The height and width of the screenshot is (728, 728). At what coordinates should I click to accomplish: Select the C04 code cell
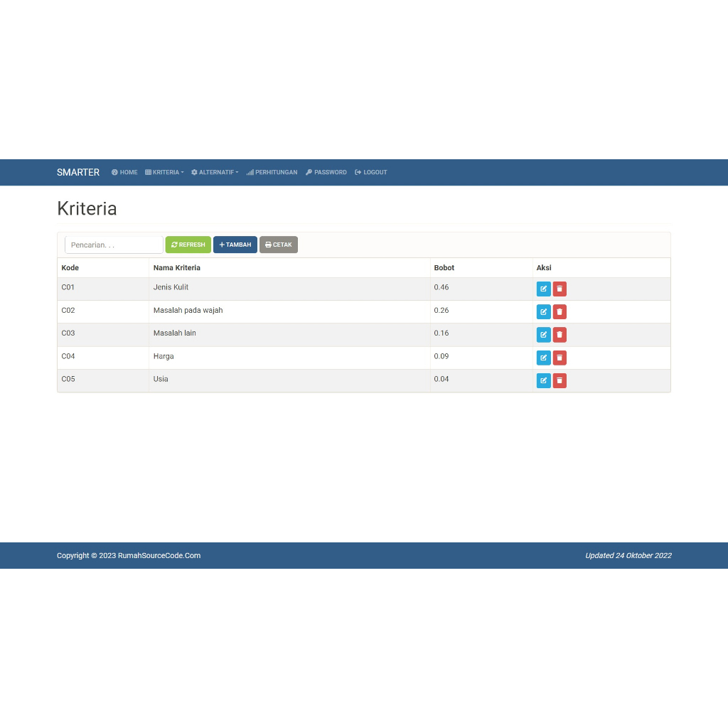pos(103,358)
